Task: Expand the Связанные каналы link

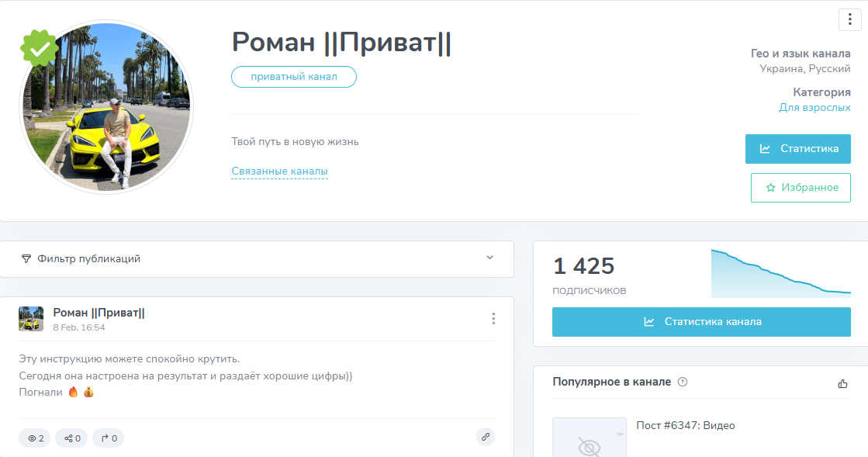Action: pos(279,171)
